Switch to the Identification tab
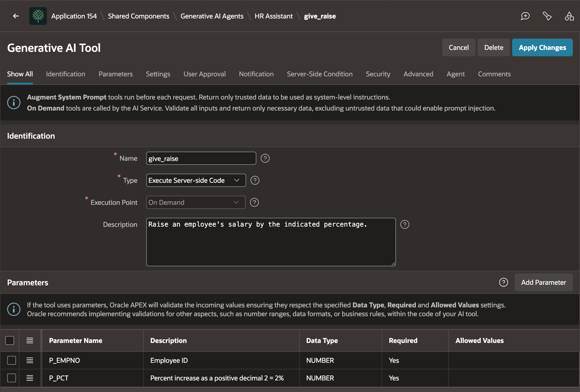 pyautogui.click(x=66, y=74)
